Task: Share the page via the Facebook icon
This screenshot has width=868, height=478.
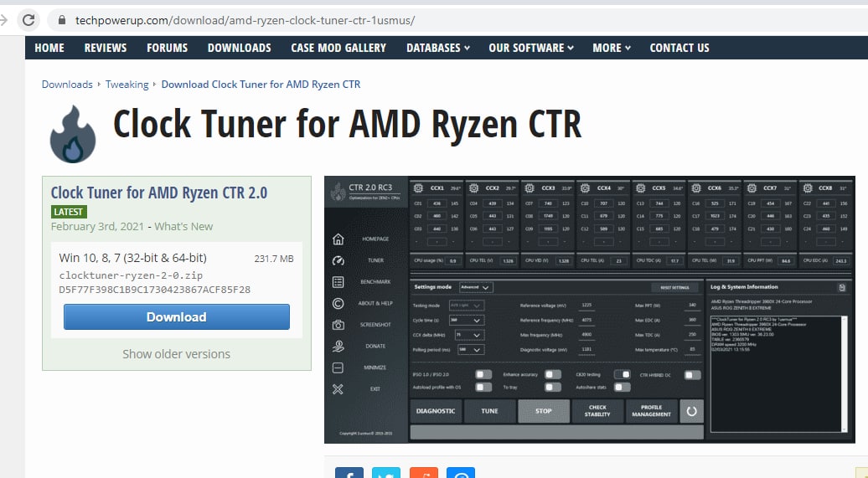Action: (349, 472)
